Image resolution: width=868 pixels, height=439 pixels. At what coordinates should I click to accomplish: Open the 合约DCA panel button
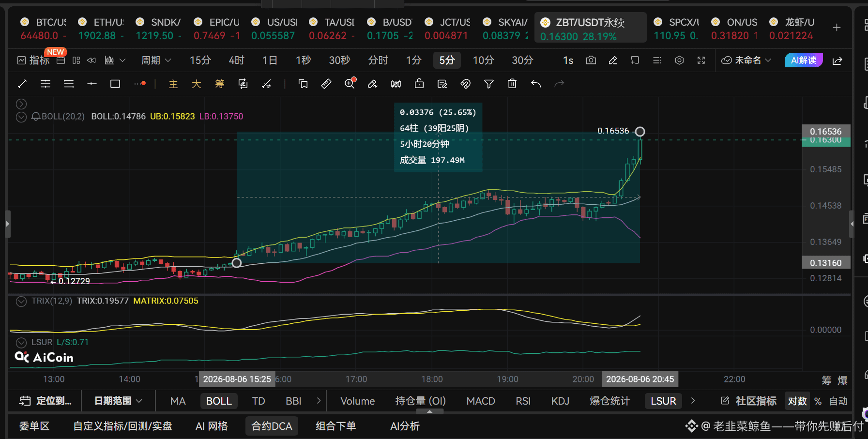(x=272, y=426)
